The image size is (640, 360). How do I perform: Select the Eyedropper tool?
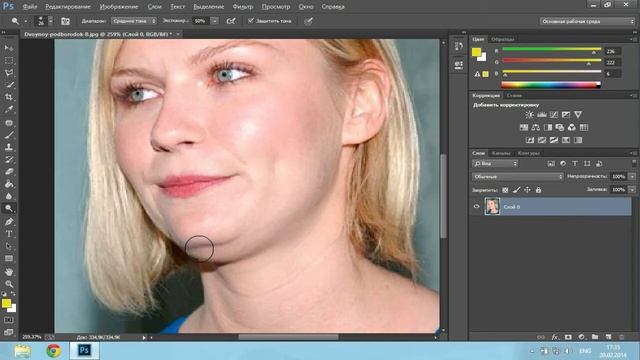[x=9, y=109]
